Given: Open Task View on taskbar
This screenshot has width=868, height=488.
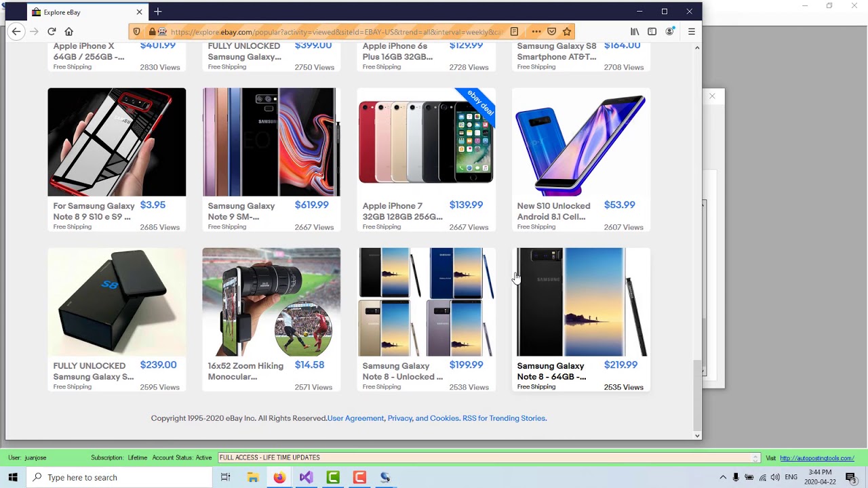Looking at the screenshot, I should click(226, 477).
